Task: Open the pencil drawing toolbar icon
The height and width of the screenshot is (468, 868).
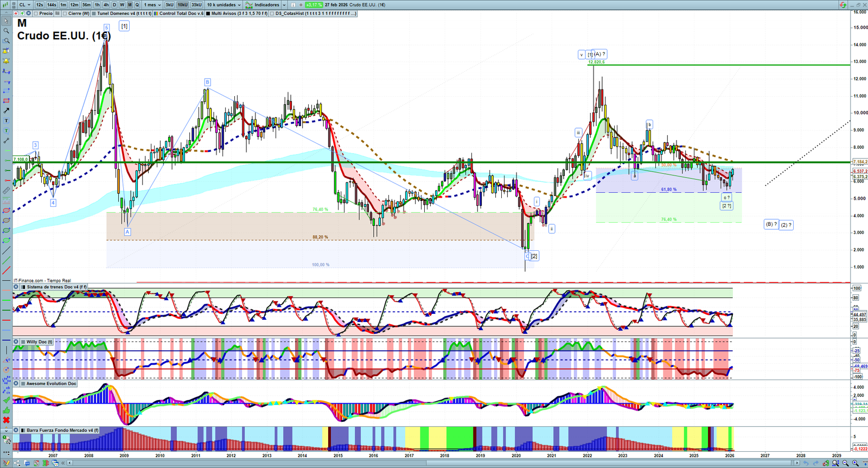Action: click(x=6, y=463)
